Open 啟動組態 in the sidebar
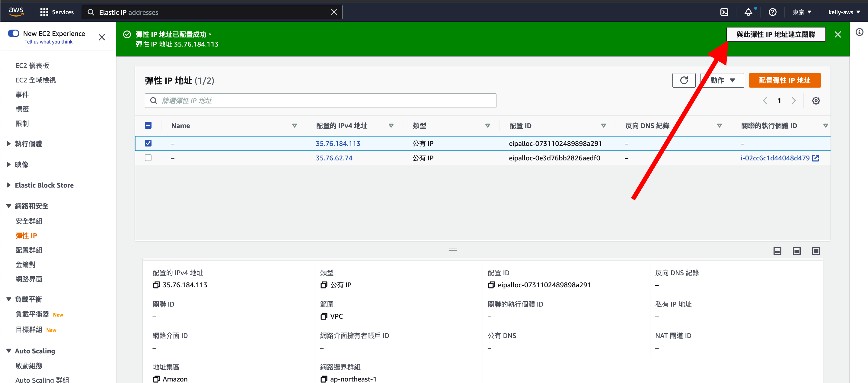This screenshot has width=868, height=383. [x=29, y=366]
